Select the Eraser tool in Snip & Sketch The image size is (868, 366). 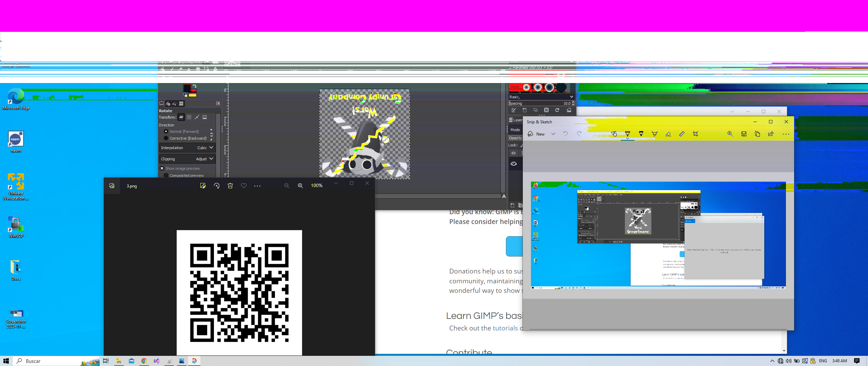(668, 134)
